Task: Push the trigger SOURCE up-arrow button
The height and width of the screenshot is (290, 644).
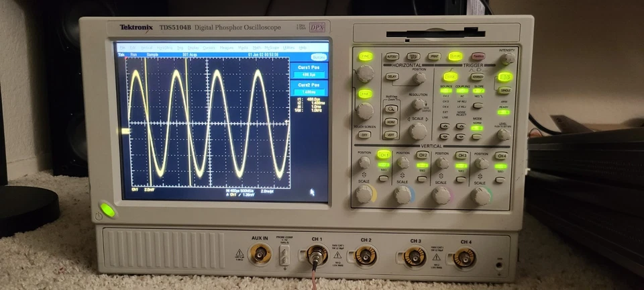Action: pos(444,126)
